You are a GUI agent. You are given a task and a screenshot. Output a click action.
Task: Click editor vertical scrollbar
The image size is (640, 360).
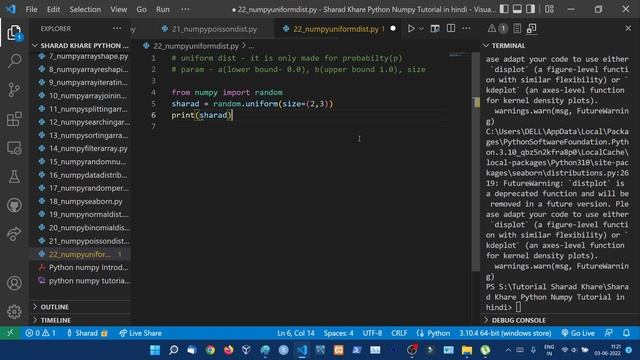tap(476, 163)
